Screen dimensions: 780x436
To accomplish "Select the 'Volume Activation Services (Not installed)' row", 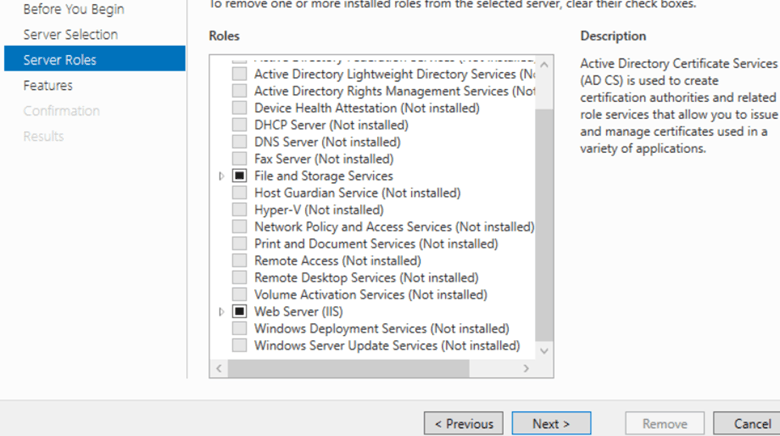I will (371, 294).
